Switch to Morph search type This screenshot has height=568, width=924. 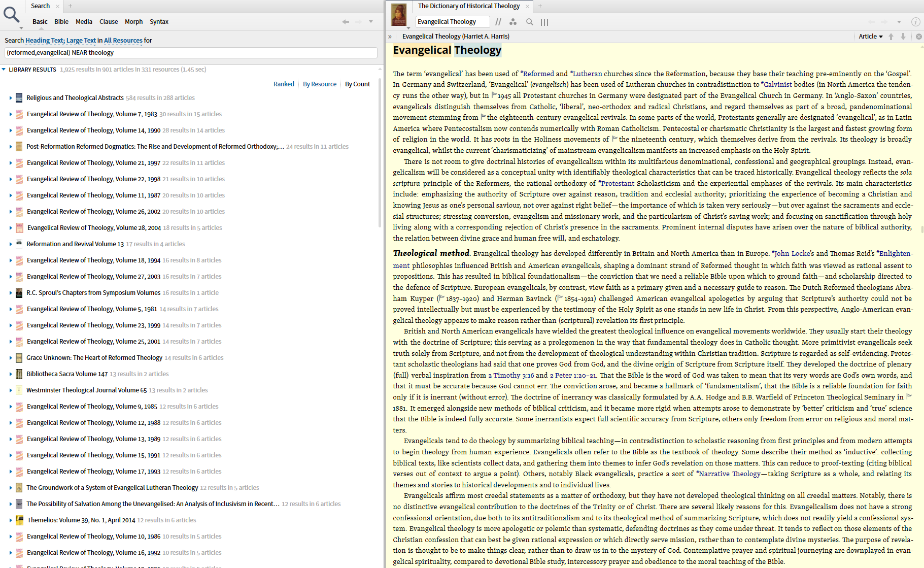tap(133, 22)
